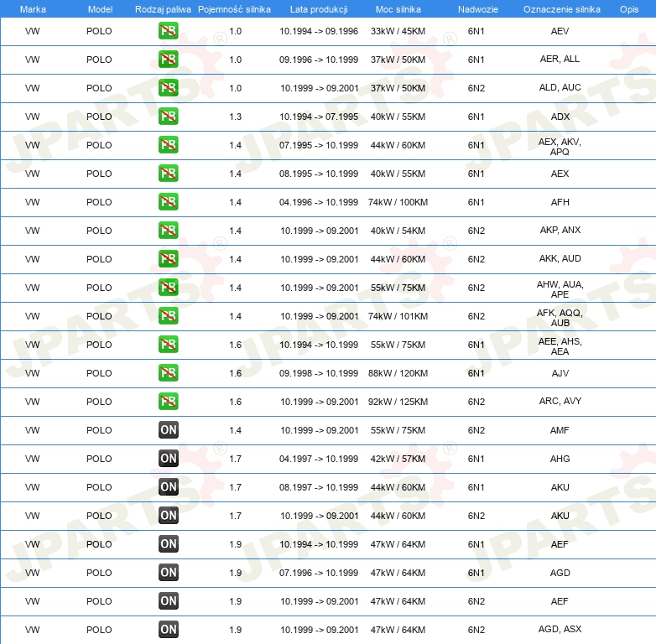Click the Opis column header

[x=629, y=9]
